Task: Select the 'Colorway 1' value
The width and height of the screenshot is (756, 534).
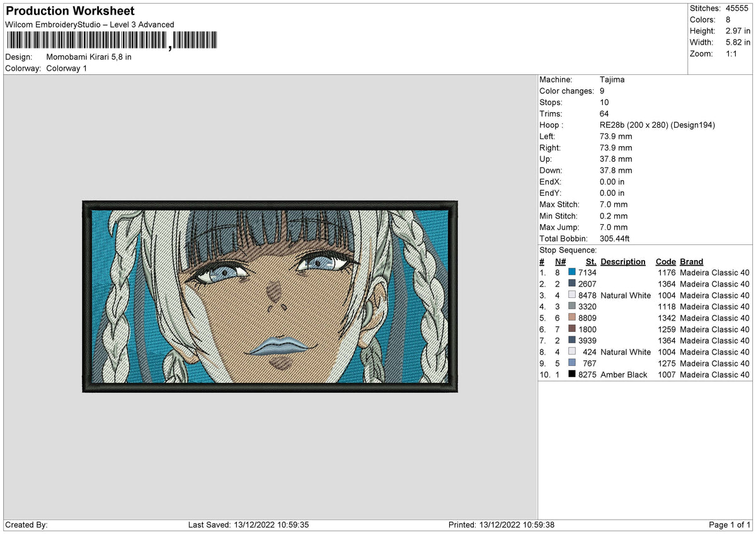Action: coord(67,68)
